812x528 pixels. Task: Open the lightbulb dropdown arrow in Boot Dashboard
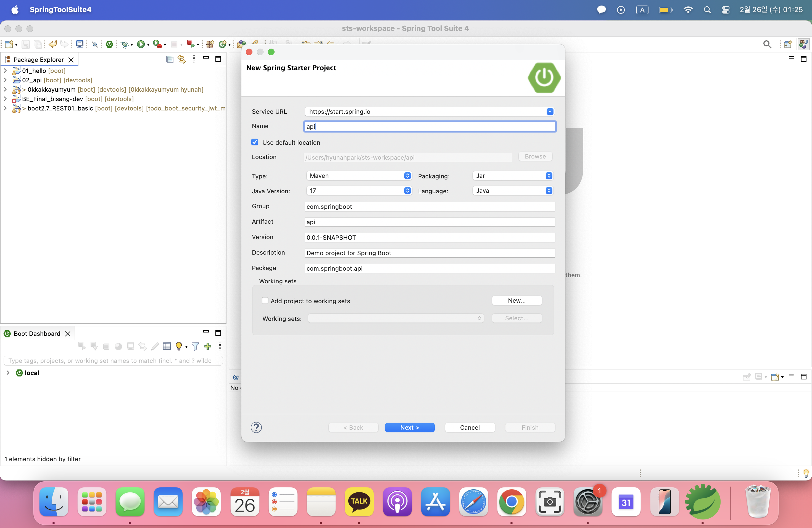[186, 347]
